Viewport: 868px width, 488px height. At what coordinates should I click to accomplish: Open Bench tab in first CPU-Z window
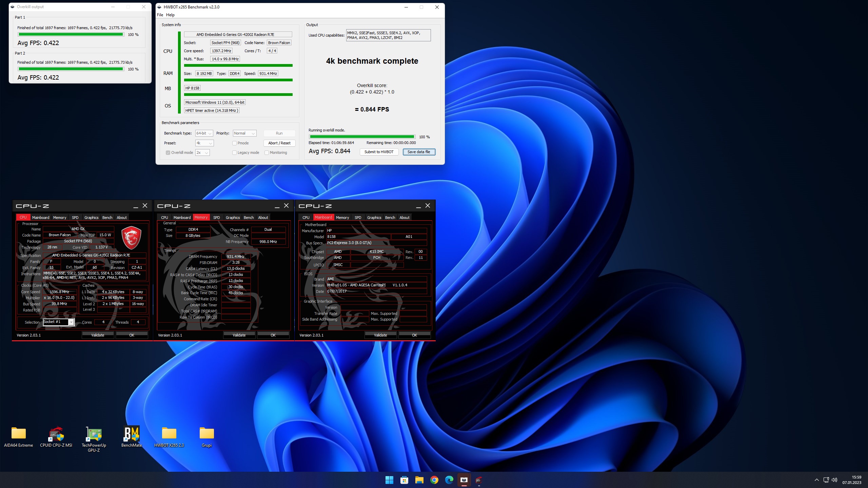coord(107,218)
